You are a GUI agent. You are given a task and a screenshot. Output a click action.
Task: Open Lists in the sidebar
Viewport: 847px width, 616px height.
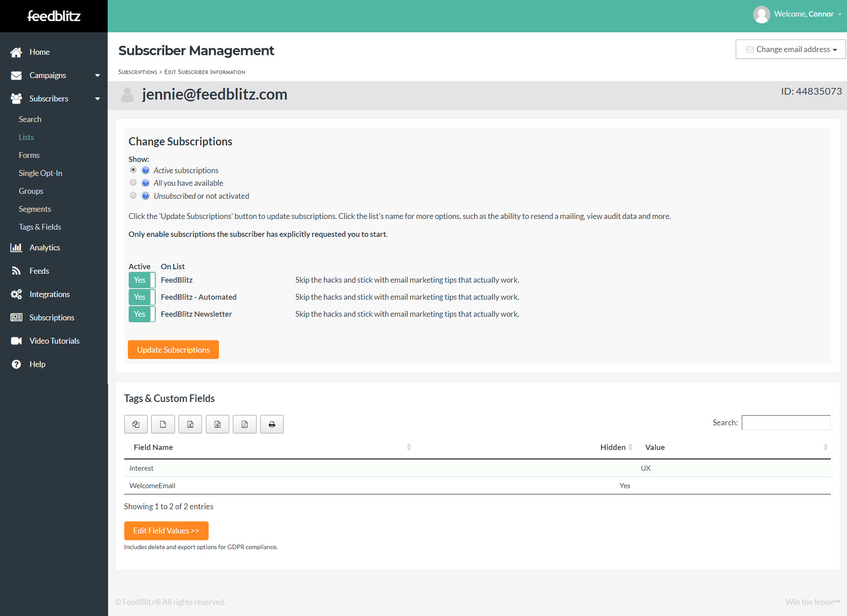click(26, 137)
